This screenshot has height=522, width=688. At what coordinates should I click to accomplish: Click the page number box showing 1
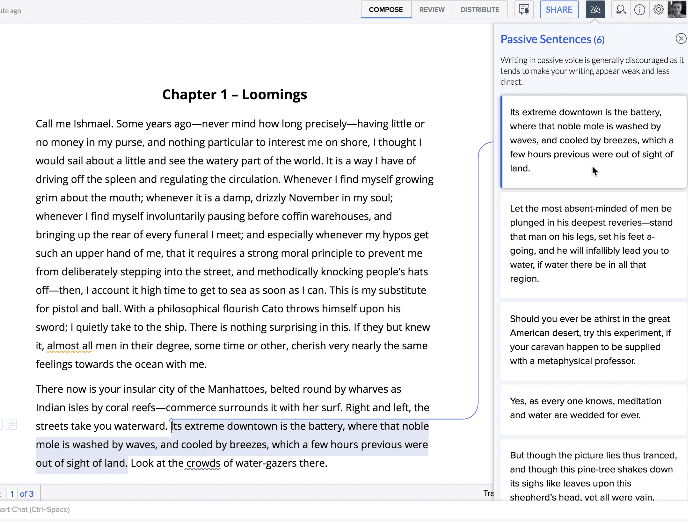[x=12, y=494]
